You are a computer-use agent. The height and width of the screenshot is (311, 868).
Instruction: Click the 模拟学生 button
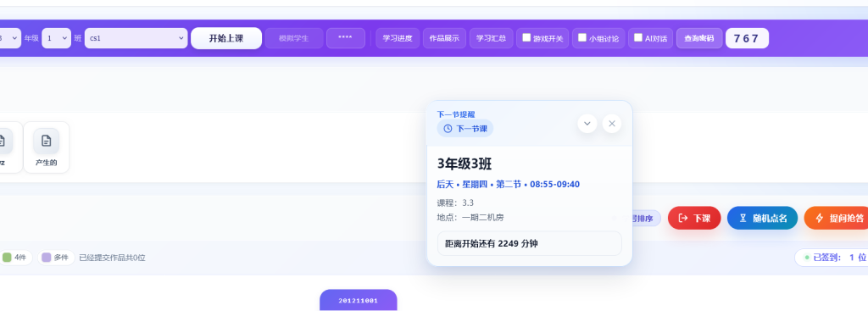[x=294, y=38]
